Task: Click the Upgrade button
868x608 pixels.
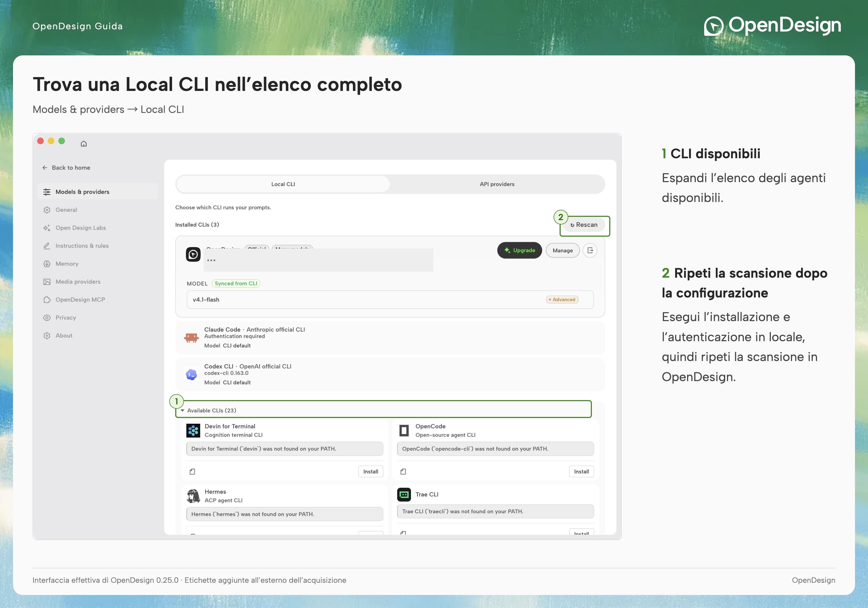Action: 519,251
